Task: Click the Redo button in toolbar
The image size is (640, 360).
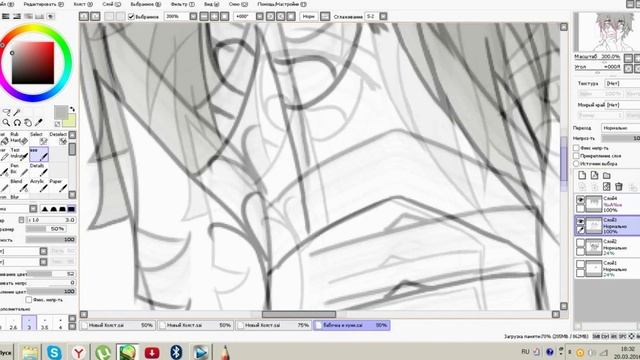Action: pyautogui.click(x=95, y=16)
